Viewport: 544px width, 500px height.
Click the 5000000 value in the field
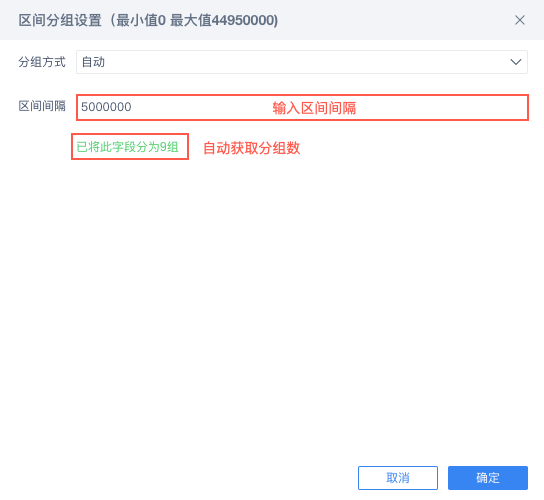coord(106,107)
